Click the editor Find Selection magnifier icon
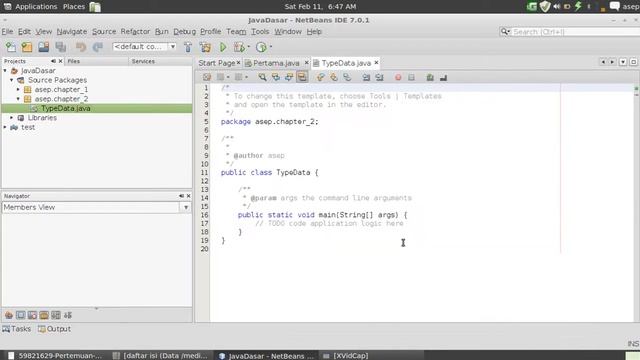The width and height of the screenshot is (640, 360). click(262, 77)
